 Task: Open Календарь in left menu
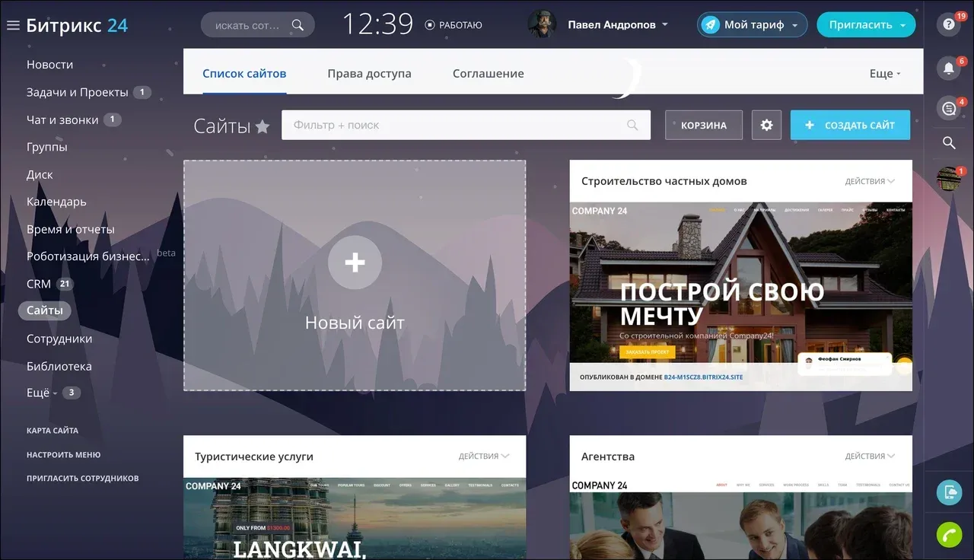pyautogui.click(x=56, y=202)
